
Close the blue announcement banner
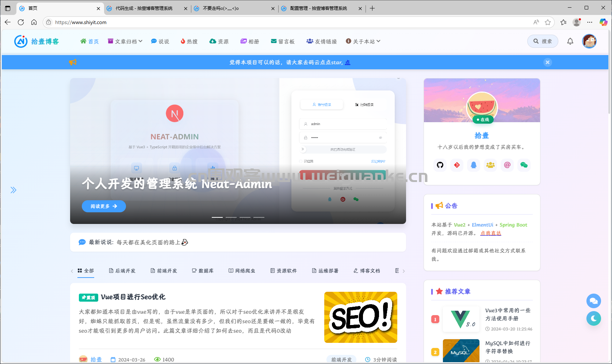[x=547, y=62]
